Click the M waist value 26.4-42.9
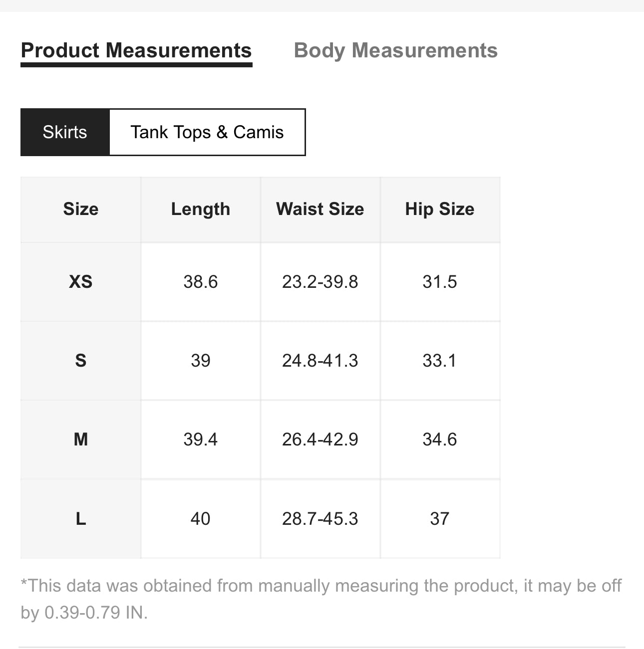The image size is (644, 649). (320, 439)
